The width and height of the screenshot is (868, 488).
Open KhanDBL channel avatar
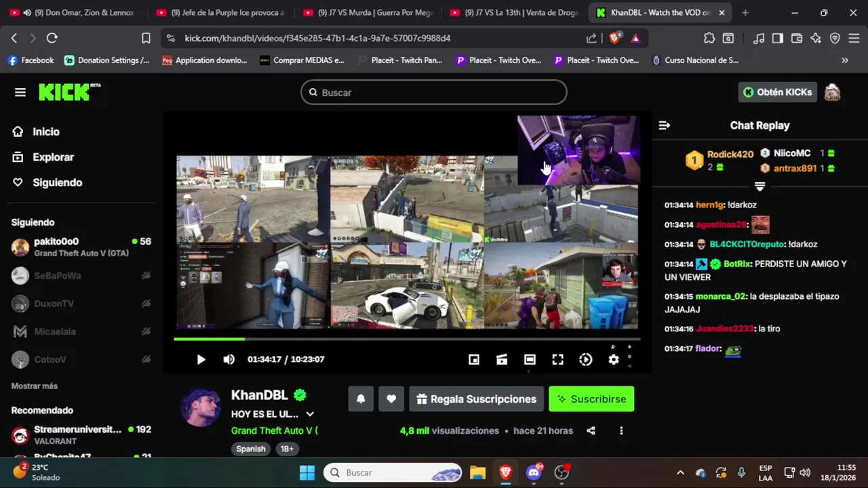(201, 407)
